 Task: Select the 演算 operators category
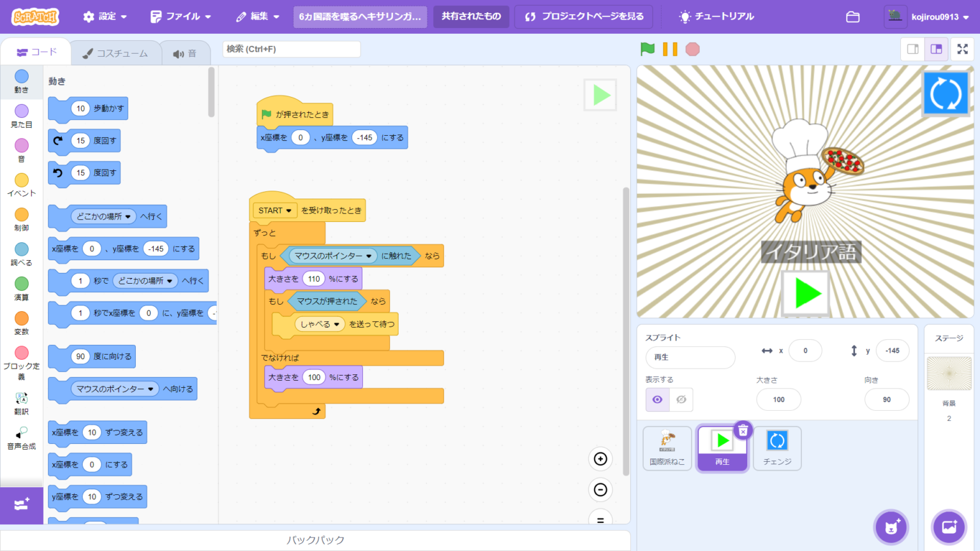coord(22,288)
